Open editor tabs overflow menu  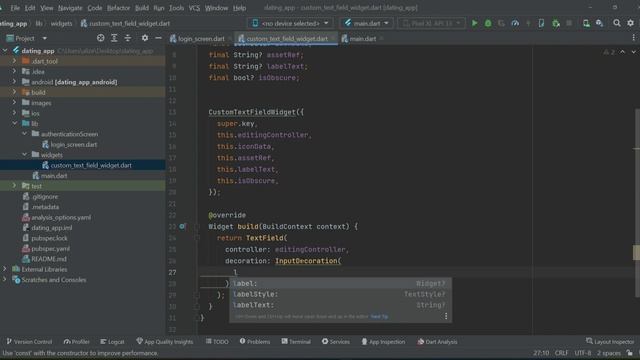tap(633, 38)
